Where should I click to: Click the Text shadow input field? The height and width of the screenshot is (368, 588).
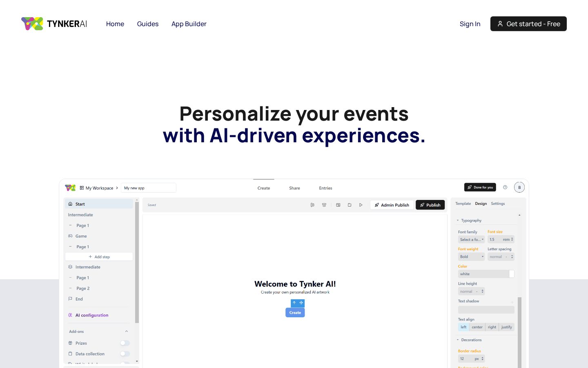(486, 310)
